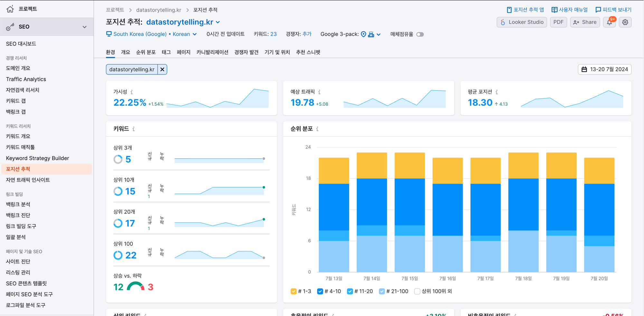Open settings gear icon
This screenshot has width=644, height=316.
625,22
